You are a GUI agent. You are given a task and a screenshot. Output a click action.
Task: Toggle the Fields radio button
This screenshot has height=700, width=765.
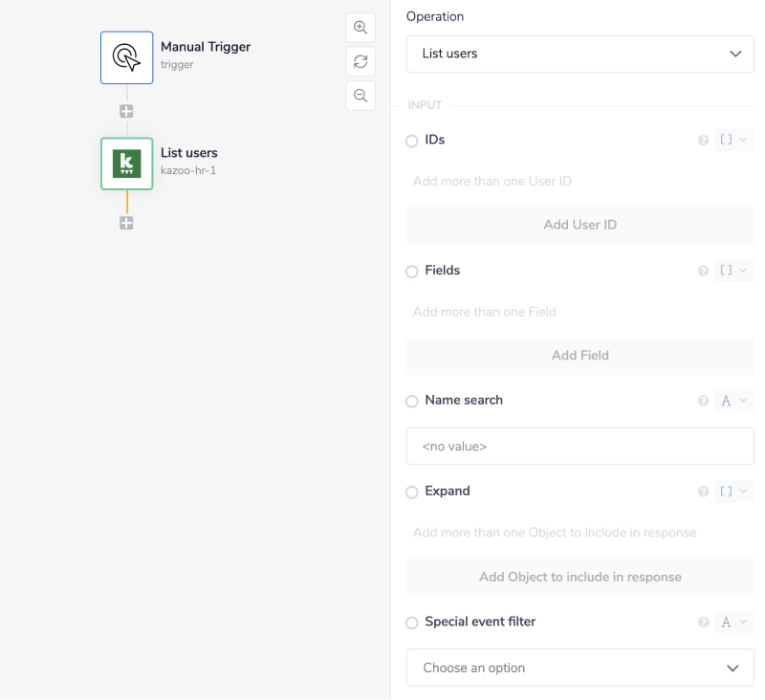(x=412, y=272)
